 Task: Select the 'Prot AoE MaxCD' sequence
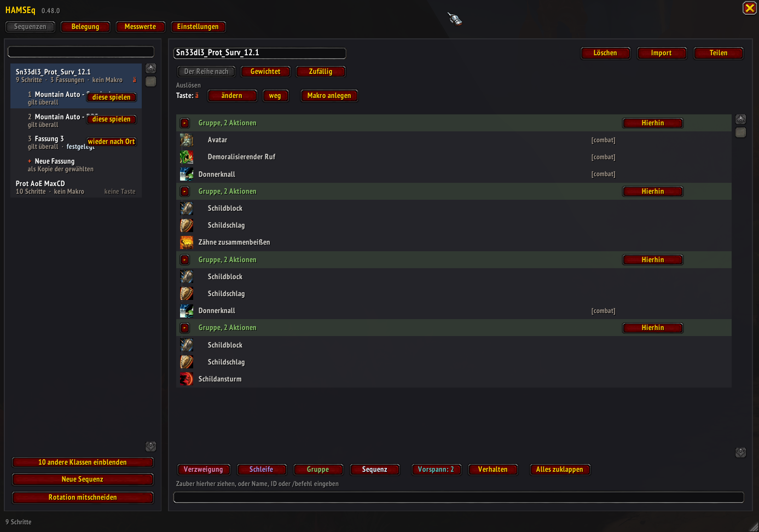tap(76, 188)
